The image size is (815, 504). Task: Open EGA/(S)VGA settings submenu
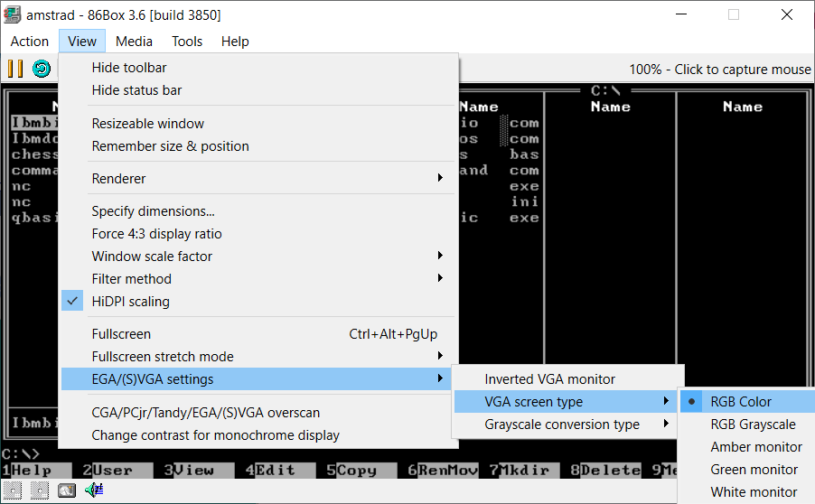tap(258, 379)
